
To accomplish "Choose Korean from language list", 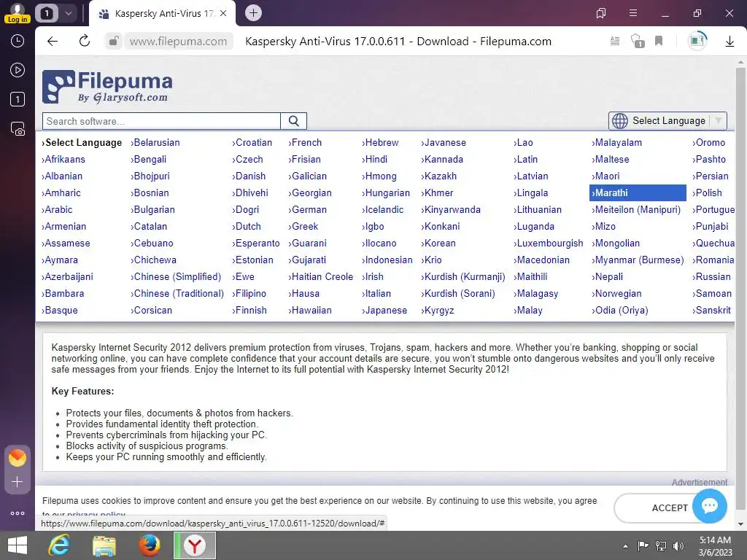I will [x=438, y=243].
